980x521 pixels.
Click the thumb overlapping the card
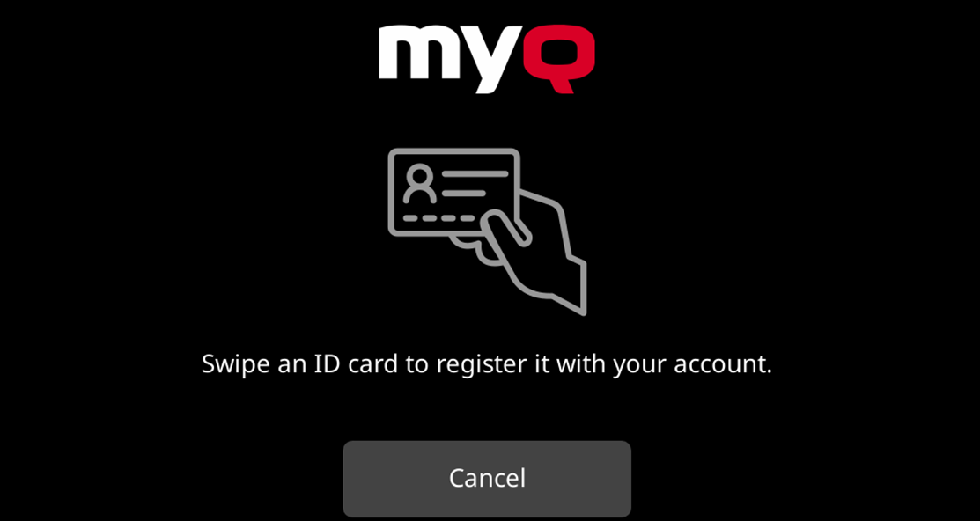click(x=507, y=229)
